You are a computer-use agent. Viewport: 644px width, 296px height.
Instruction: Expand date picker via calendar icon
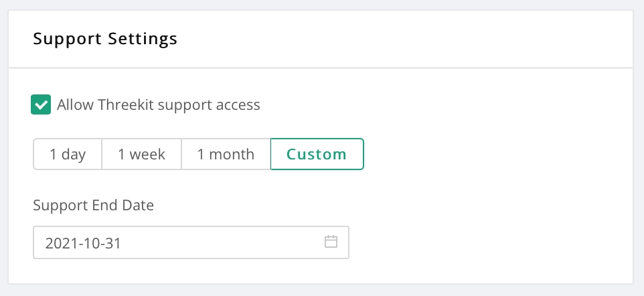pyautogui.click(x=331, y=242)
